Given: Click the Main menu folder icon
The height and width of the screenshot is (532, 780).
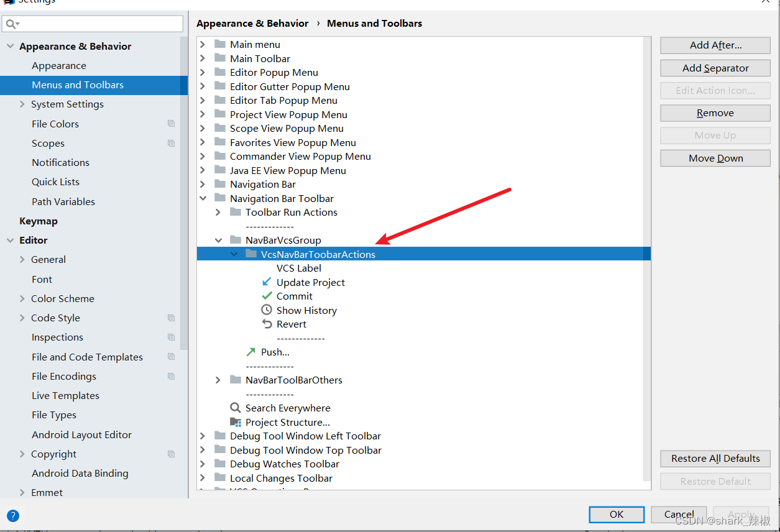Looking at the screenshot, I should click(x=219, y=44).
